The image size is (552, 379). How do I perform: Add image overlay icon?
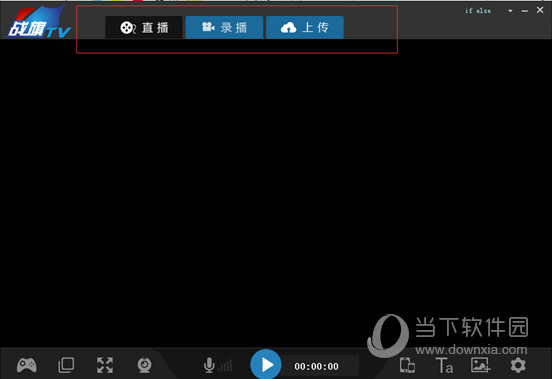(481, 365)
